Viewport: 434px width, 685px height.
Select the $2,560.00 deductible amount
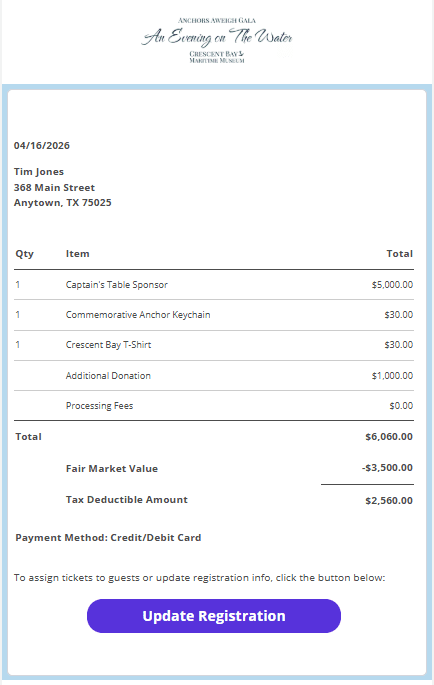(x=389, y=501)
